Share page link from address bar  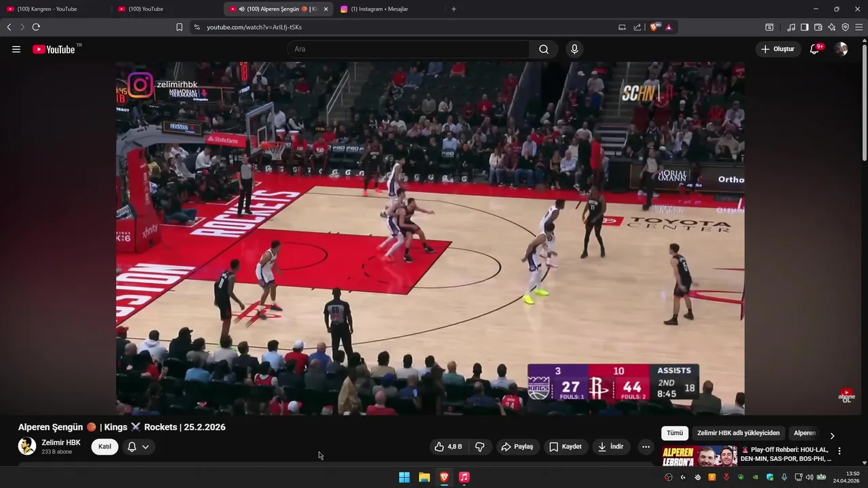tap(637, 27)
